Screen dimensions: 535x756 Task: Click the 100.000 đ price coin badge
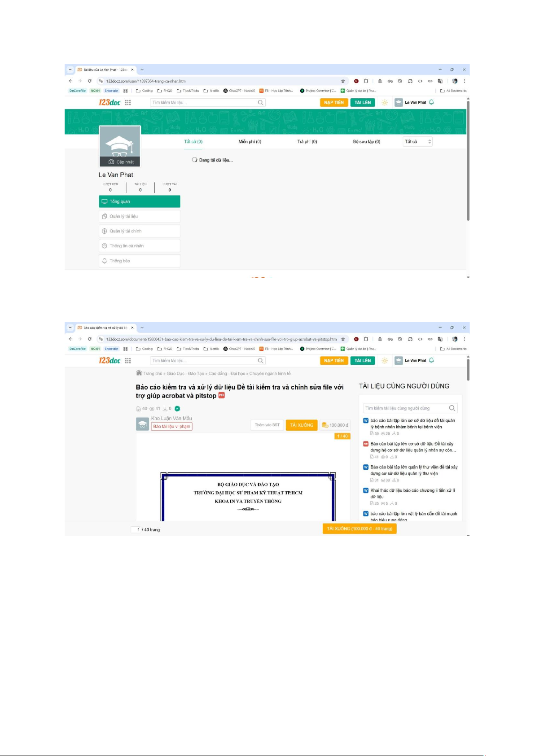pos(335,425)
